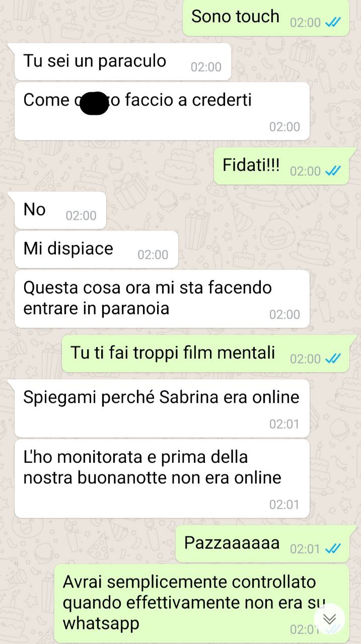The height and width of the screenshot is (644, 361).
Task: Tap 02:01 timestamp under 'Spiegami perché Sabrina'
Action: [284, 424]
